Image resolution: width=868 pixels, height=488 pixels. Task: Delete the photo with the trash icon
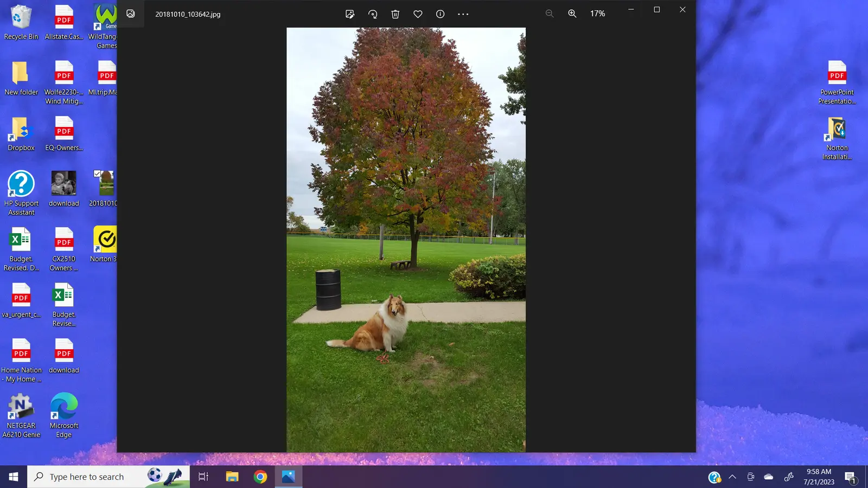pos(395,14)
